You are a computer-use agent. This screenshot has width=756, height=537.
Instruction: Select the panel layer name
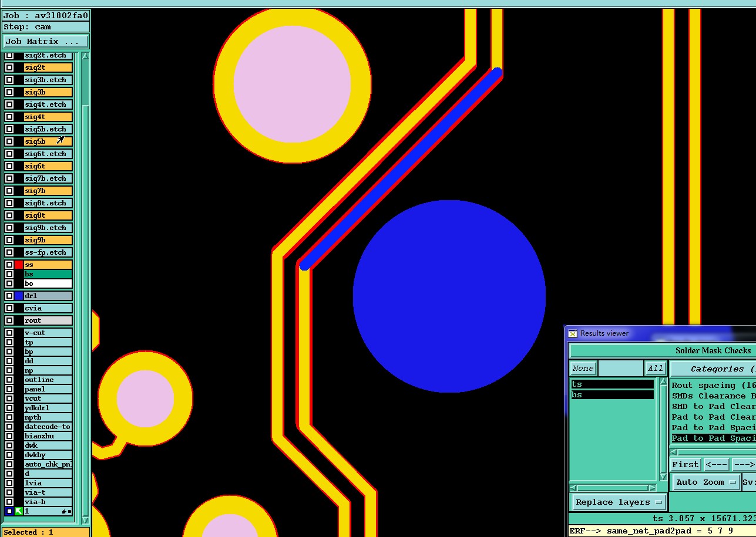click(x=48, y=389)
